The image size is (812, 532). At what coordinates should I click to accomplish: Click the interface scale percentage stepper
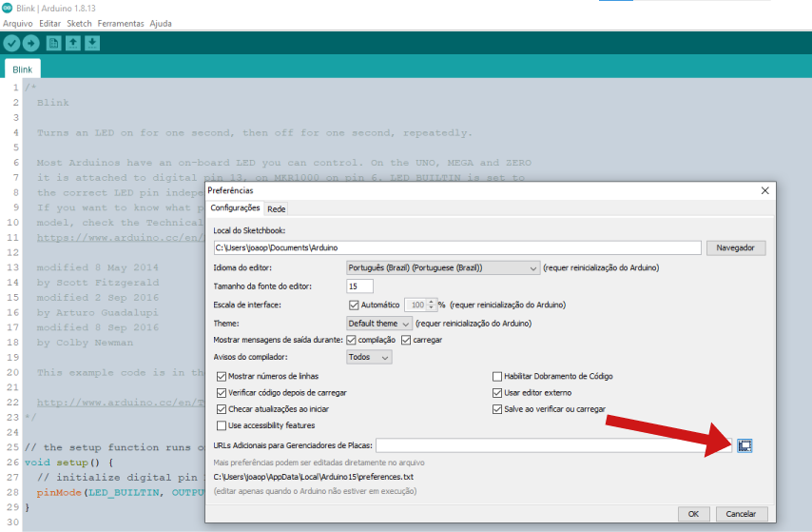pyautogui.click(x=431, y=305)
